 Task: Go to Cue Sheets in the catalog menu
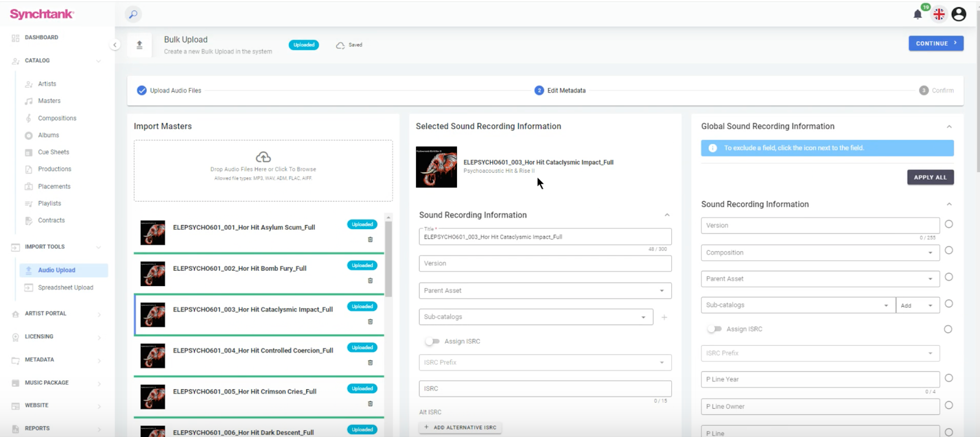click(53, 152)
